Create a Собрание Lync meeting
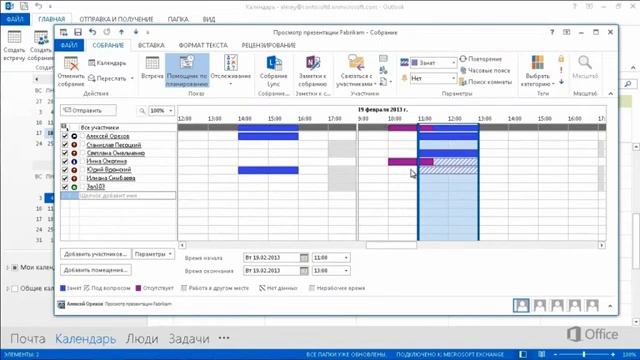 pos(273,71)
